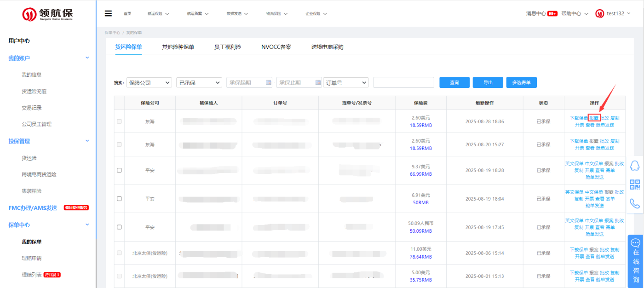Expand the 航运保险 top menu
Screen dimensions: 644x288
pos(158,14)
